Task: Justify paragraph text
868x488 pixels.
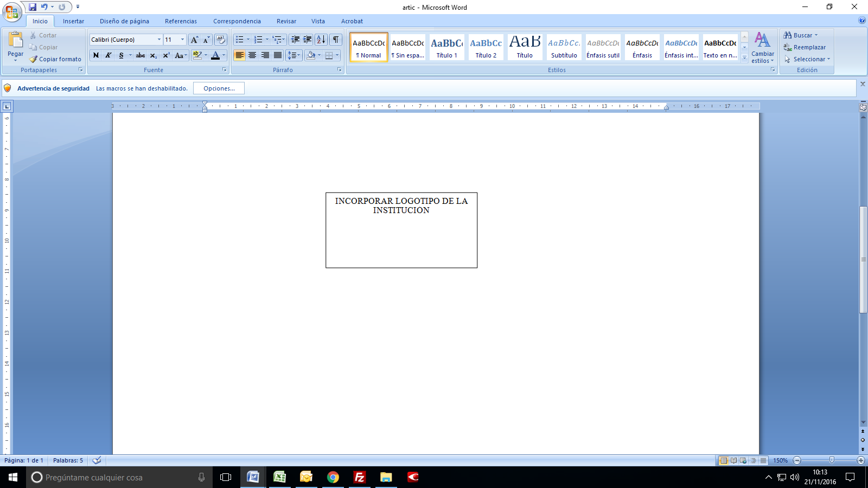Action: (278, 55)
